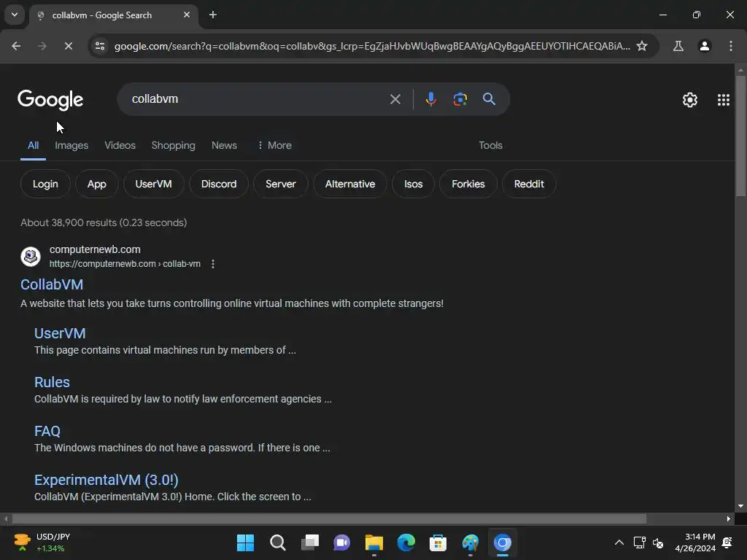Show hidden system tray icons
The width and height of the screenshot is (747, 560).
pyautogui.click(x=619, y=542)
